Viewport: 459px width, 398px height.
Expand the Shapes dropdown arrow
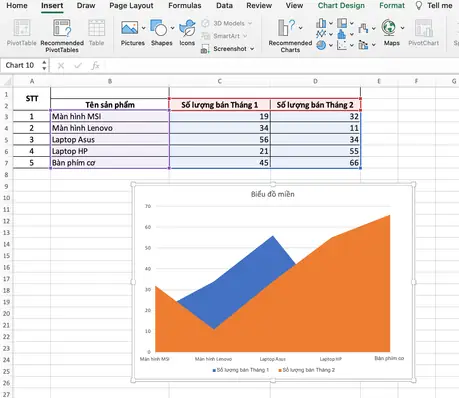click(x=172, y=28)
